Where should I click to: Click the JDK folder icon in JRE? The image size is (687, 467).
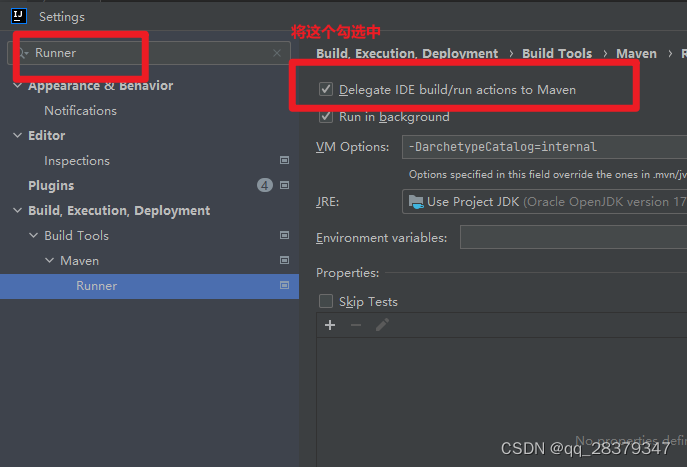[416, 202]
